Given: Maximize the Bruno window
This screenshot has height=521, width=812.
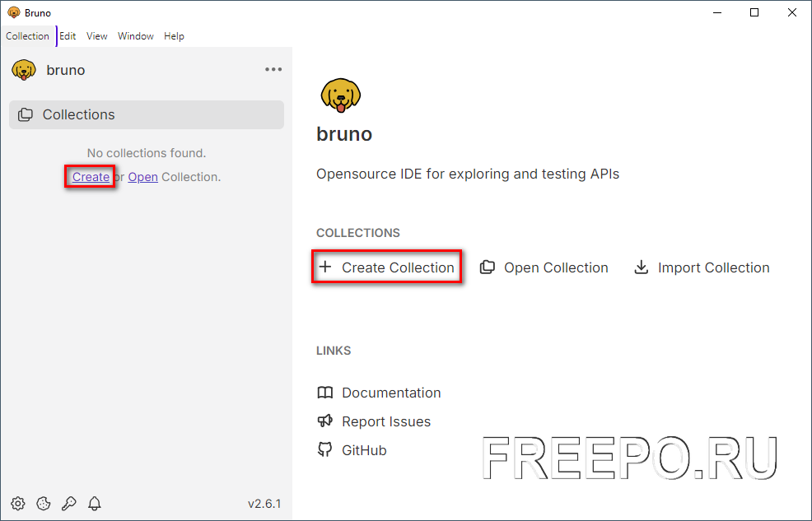Looking at the screenshot, I should pos(754,12).
